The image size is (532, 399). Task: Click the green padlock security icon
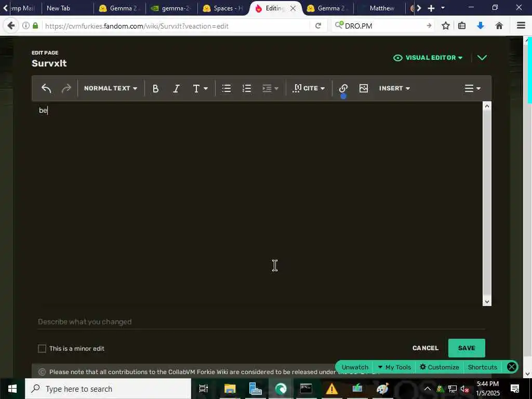(x=35, y=26)
